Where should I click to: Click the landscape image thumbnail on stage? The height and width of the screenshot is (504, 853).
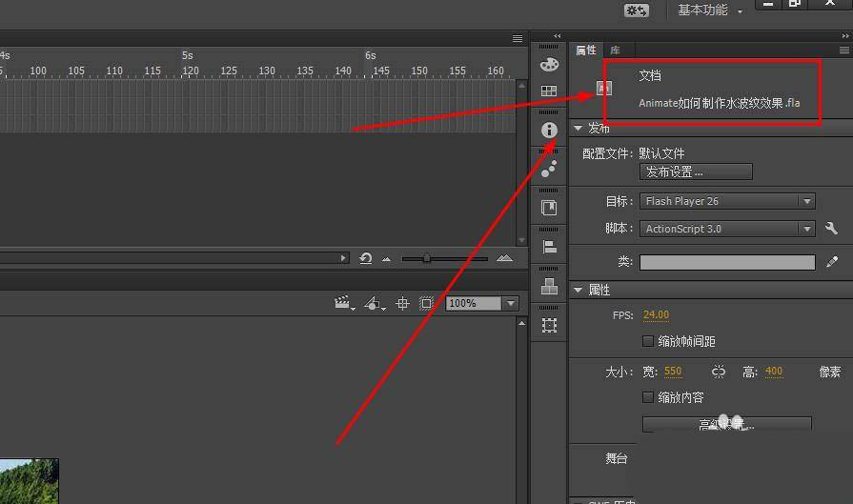coord(29,481)
